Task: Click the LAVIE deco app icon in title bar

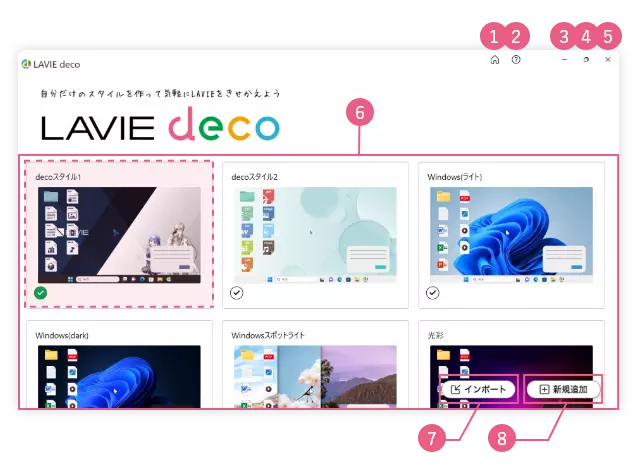Action: pyautogui.click(x=26, y=64)
